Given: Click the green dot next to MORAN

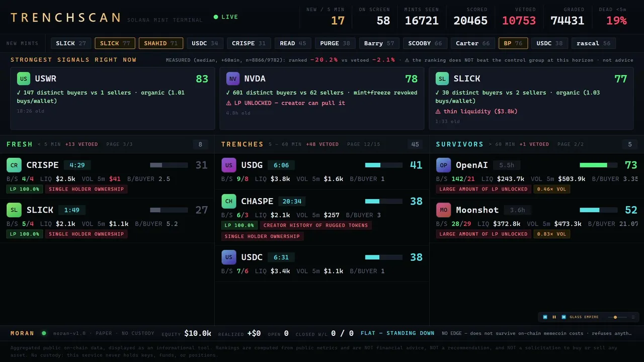Looking at the screenshot, I should coord(44,333).
